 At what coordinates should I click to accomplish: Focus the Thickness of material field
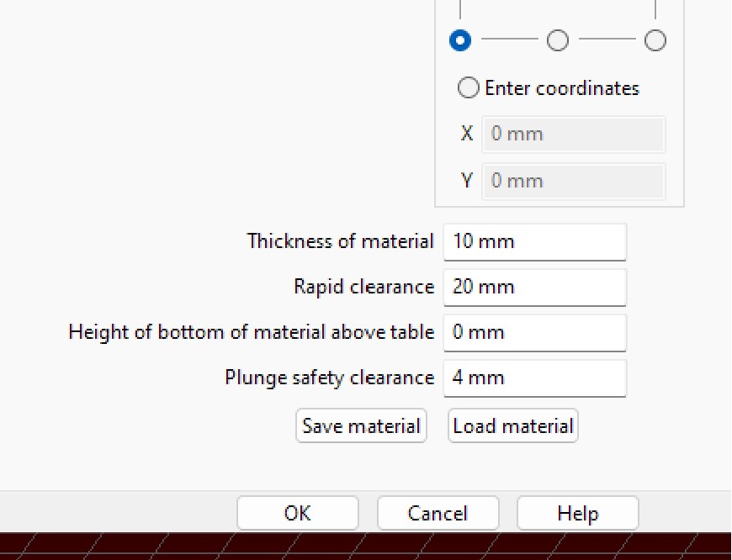534,241
